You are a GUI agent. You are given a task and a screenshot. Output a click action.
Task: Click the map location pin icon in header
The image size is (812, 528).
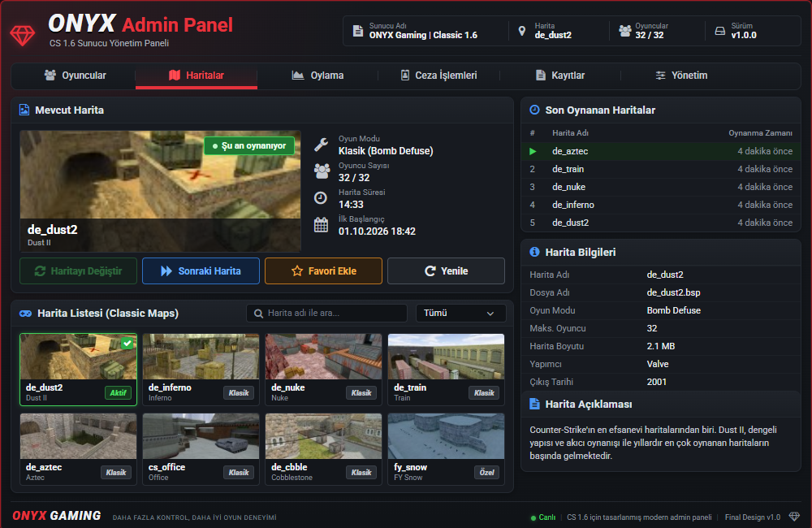coord(522,31)
